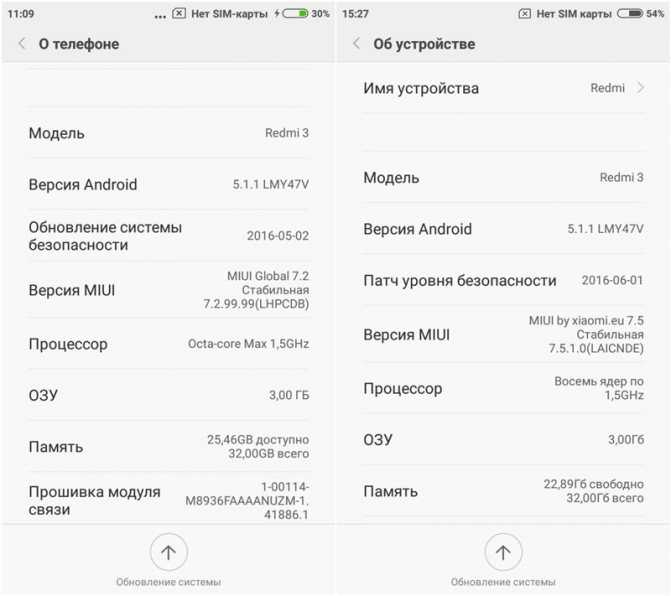The height and width of the screenshot is (596, 671).
Task: Tap the right Обновление системы arrow icon
Action: (x=503, y=552)
